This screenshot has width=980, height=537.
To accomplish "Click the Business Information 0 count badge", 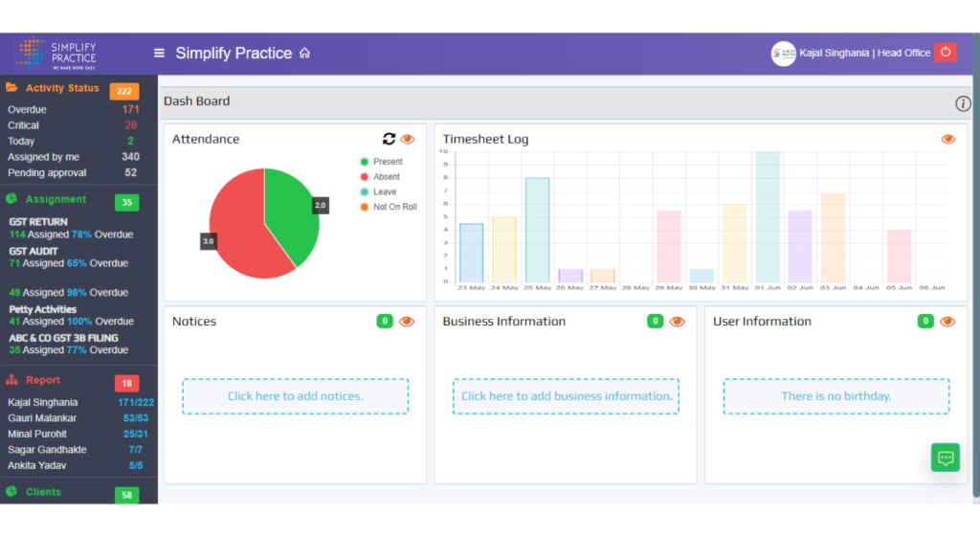I will (x=655, y=322).
